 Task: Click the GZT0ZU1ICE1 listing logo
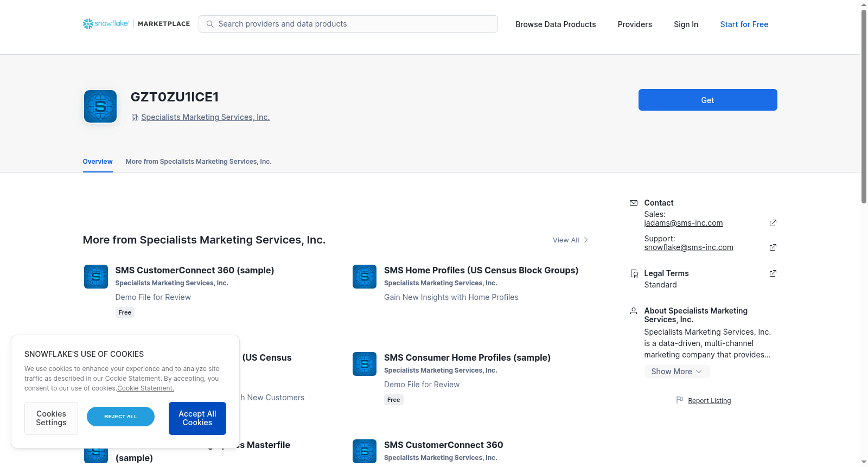100,106
